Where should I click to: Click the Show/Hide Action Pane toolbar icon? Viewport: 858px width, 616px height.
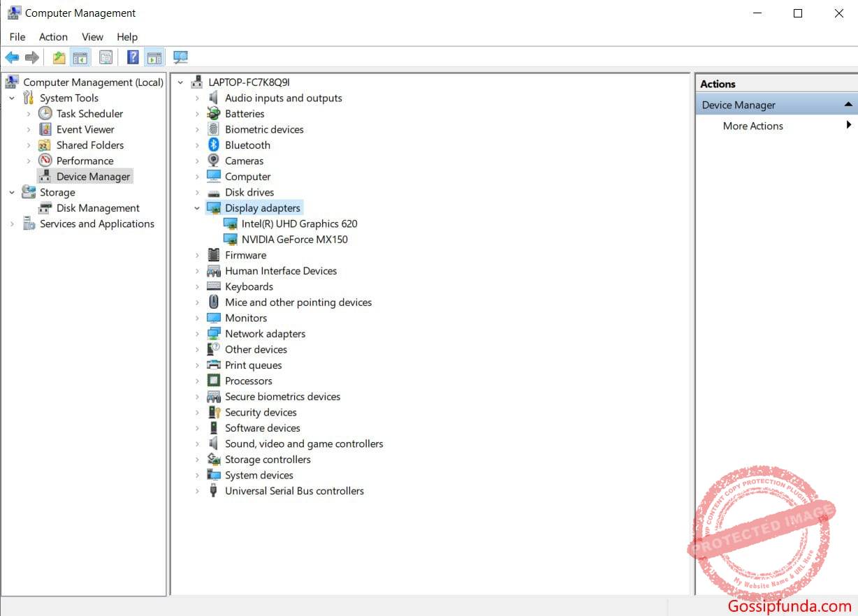(154, 57)
